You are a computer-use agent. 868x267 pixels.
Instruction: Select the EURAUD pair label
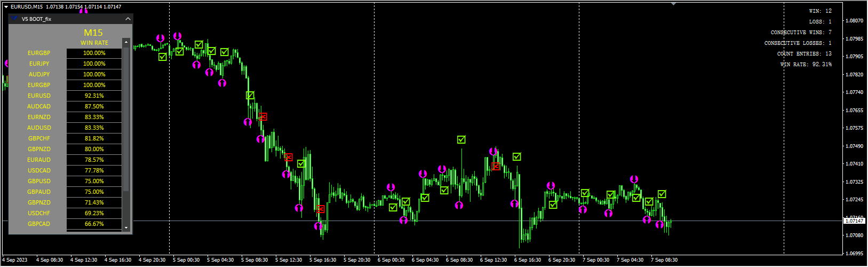(x=39, y=160)
